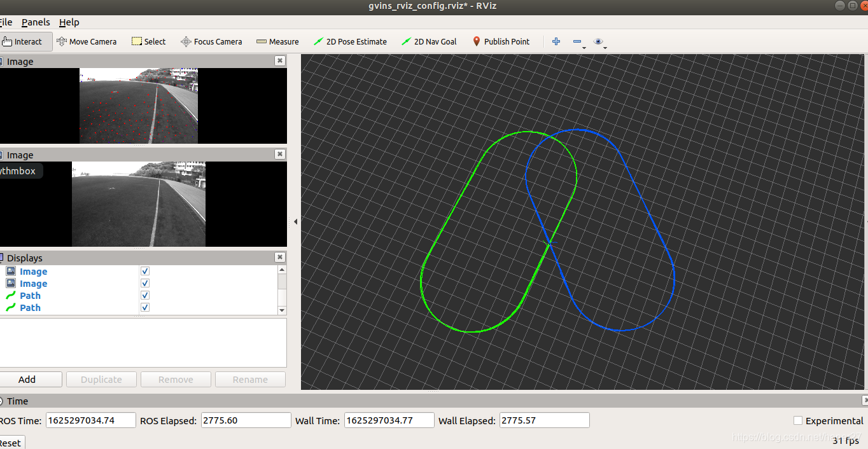Select the upper Image display row
The width and height of the screenshot is (868, 449).
click(139, 272)
